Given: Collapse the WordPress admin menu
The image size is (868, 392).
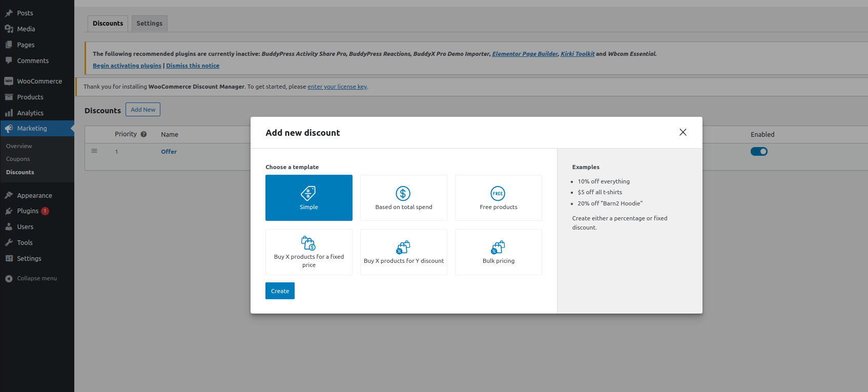Looking at the screenshot, I should point(36,279).
